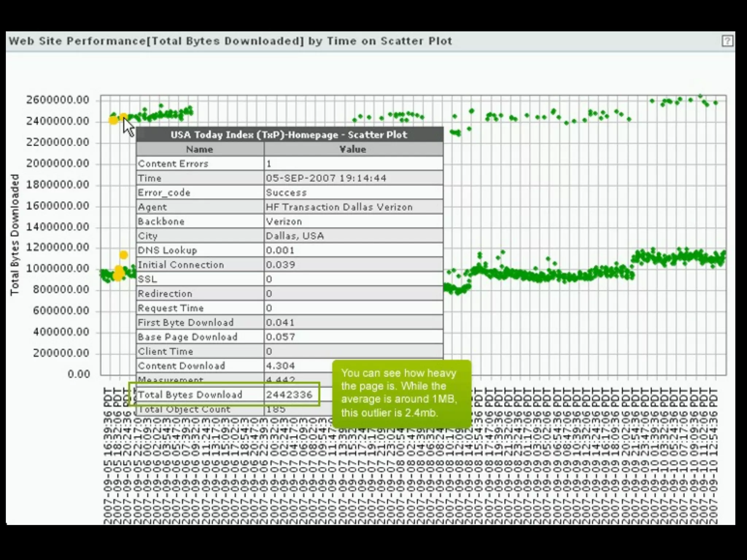Click 'HF Transaction Dallas Verizon' agent value

pos(339,207)
